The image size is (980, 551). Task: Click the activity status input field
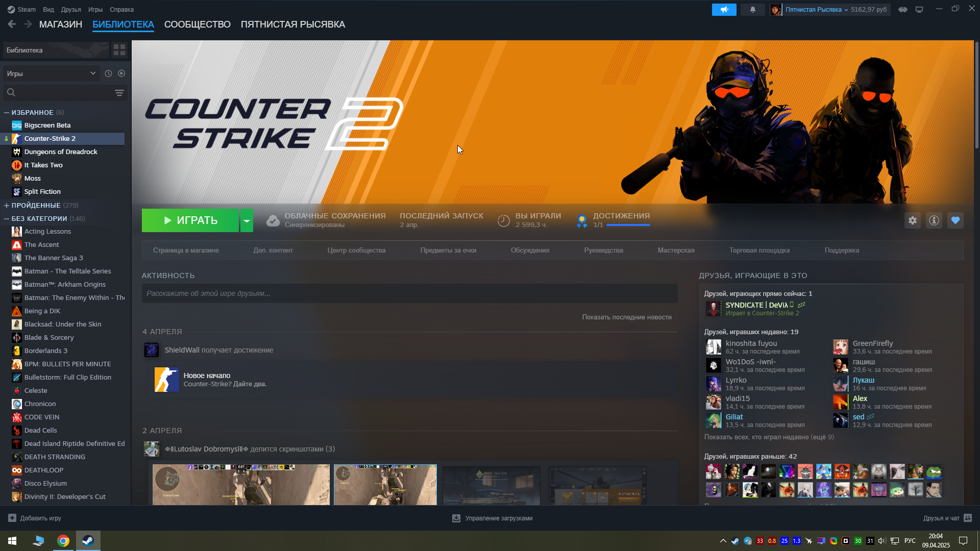click(x=409, y=293)
